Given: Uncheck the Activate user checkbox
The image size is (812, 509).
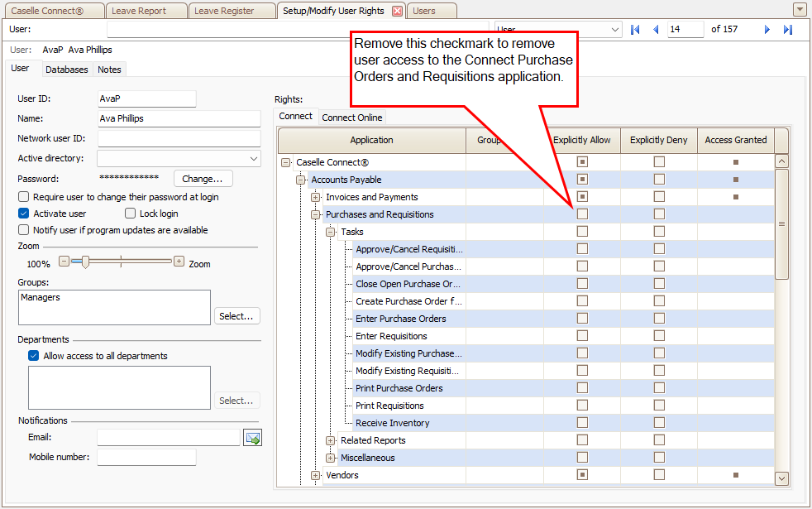Looking at the screenshot, I should 24,214.
